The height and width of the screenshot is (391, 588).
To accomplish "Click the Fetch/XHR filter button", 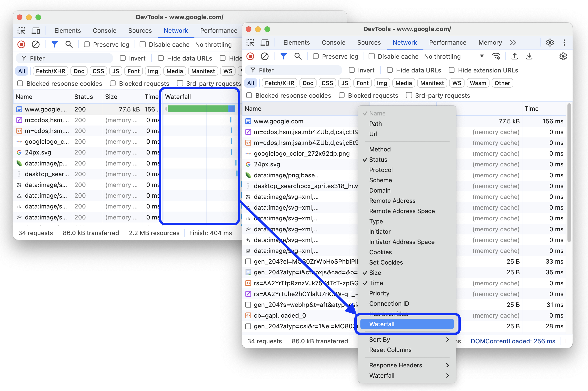I will tap(279, 83).
